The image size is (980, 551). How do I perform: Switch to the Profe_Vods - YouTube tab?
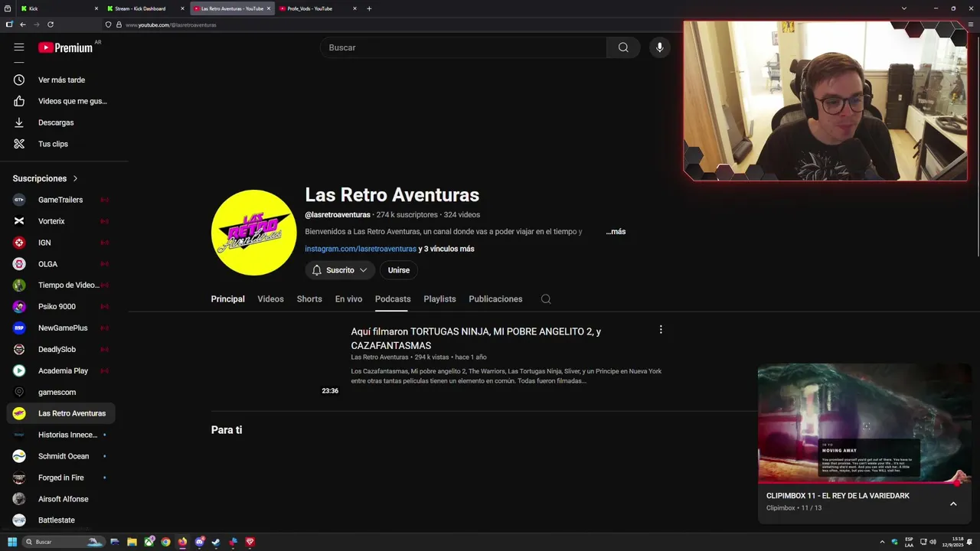pos(318,8)
